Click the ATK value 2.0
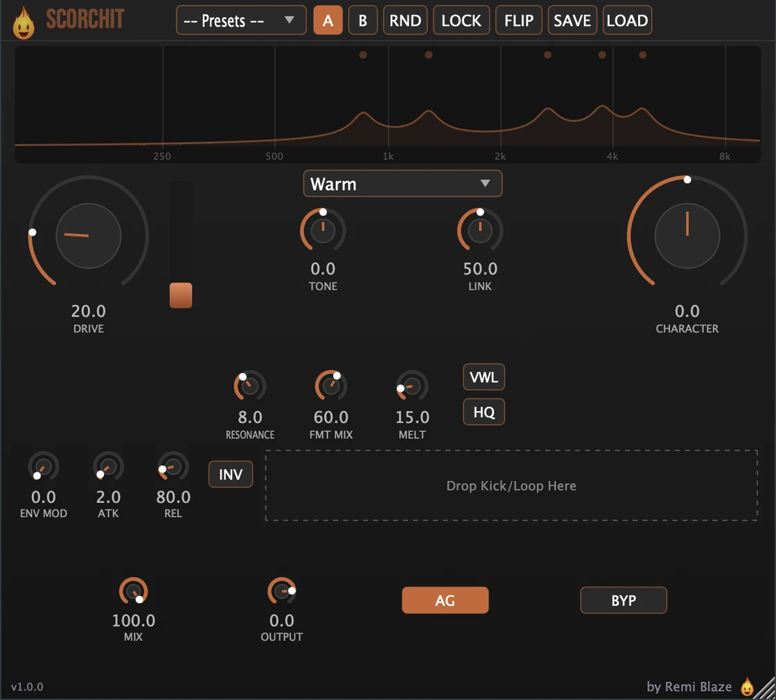Image resolution: width=776 pixels, height=700 pixels. point(108,497)
